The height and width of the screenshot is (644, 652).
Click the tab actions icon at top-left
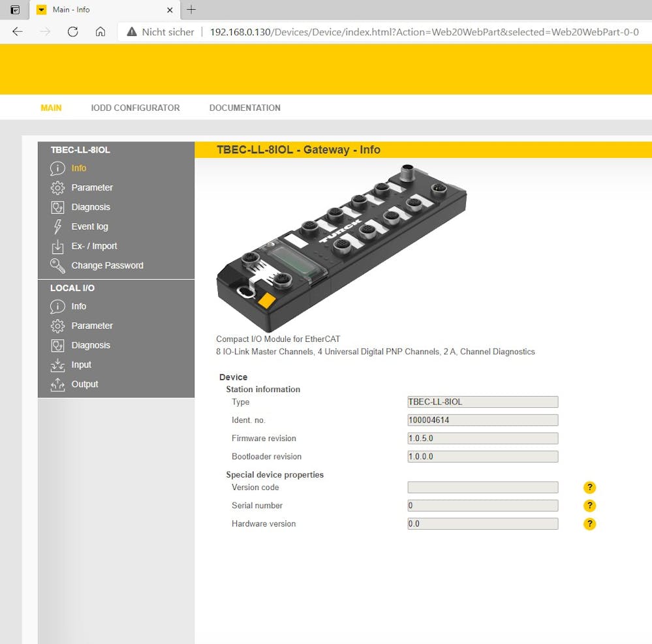coord(15,10)
